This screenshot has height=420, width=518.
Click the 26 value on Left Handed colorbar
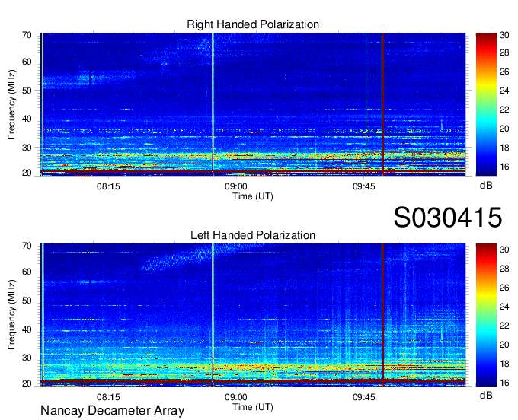tap(504, 288)
